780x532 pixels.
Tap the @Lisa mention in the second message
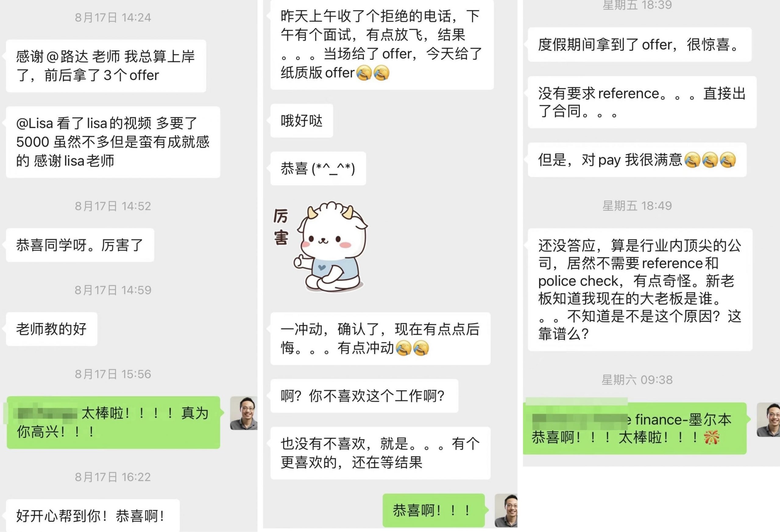point(34,123)
